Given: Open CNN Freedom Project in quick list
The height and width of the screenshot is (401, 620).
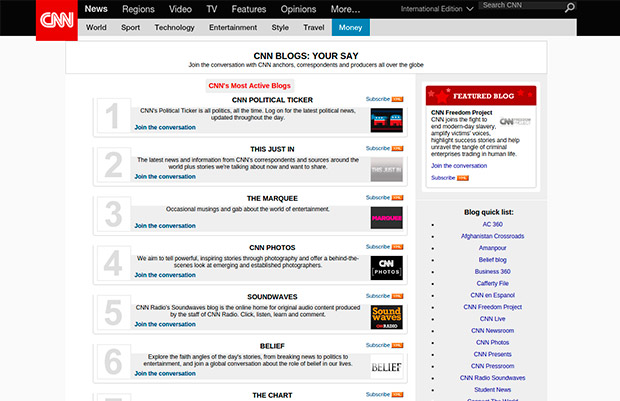Looking at the screenshot, I should coord(492,307).
